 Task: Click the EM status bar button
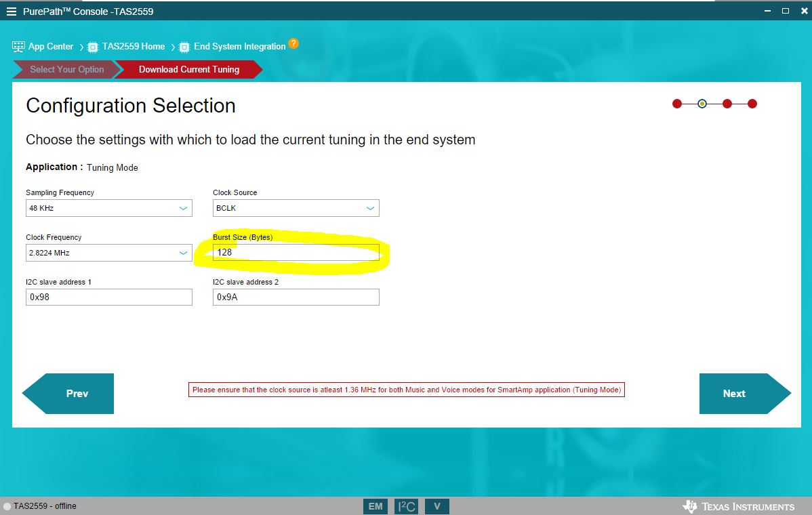click(x=375, y=506)
